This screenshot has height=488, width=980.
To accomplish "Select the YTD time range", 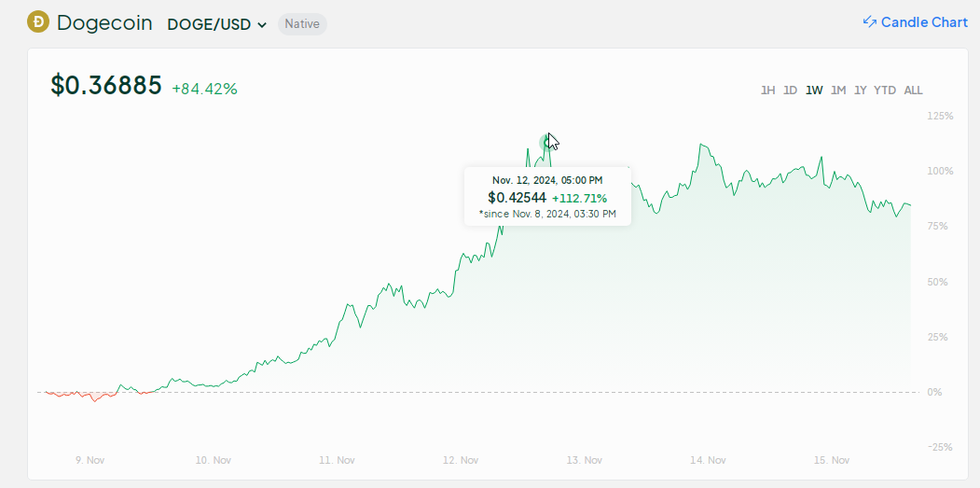I will coord(885,91).
